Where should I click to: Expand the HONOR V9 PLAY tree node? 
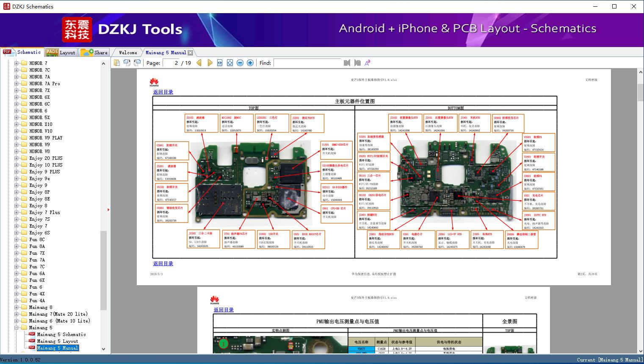pos(17,138)
